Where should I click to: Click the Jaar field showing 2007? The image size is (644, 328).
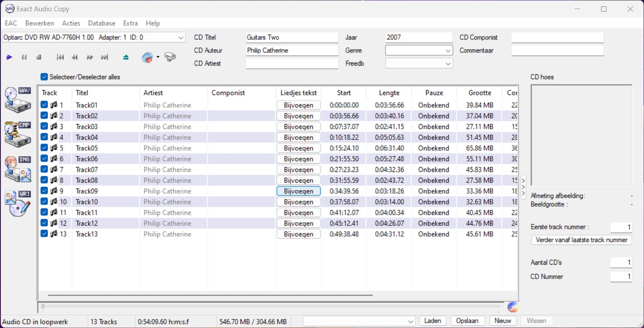[x=419, y=38]
